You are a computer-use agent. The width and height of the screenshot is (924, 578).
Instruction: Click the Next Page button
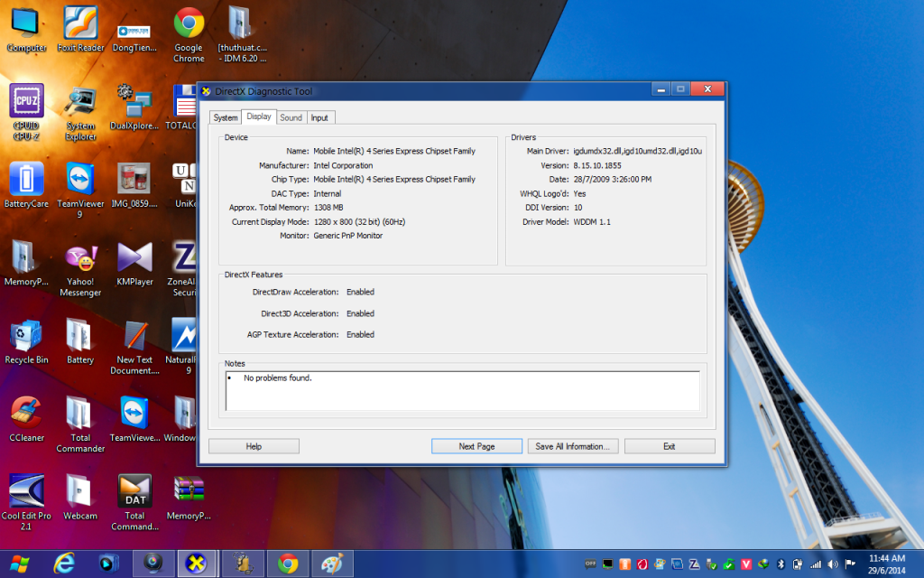(476, 446)
